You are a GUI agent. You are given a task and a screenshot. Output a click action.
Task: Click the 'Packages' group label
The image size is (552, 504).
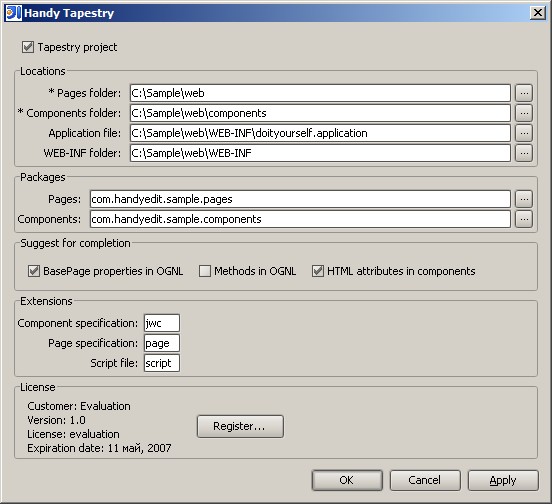tap(43, 177)
